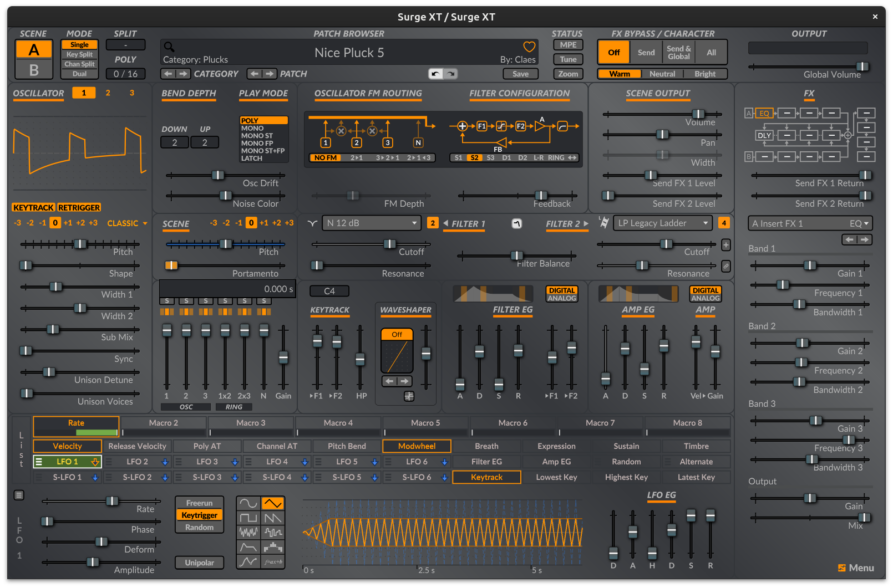
Task: Select the Modwheel modulation source
Action: pos(417,446)
